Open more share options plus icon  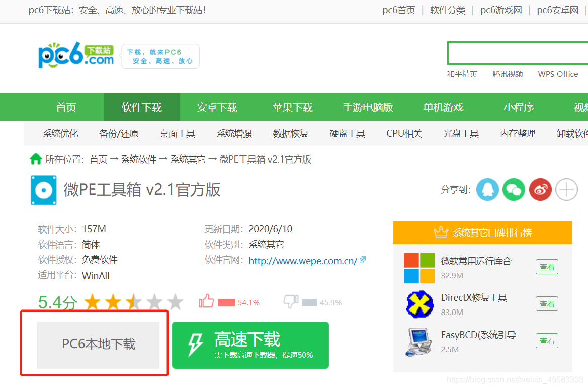click(567, 189)
